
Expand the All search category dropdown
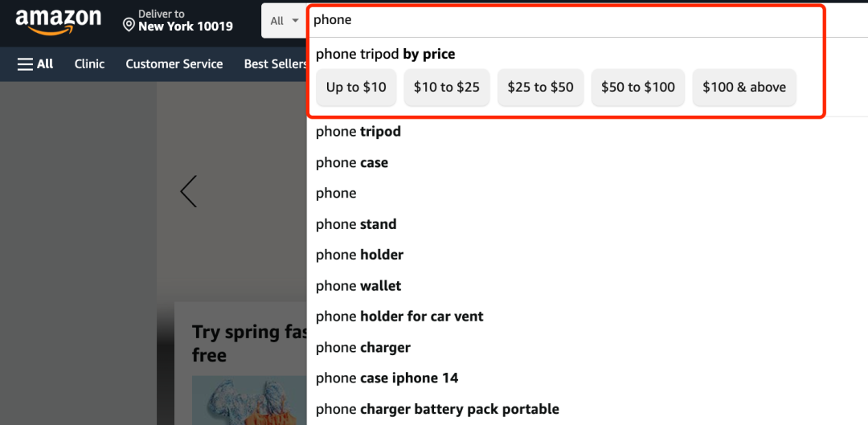(285, 21)
